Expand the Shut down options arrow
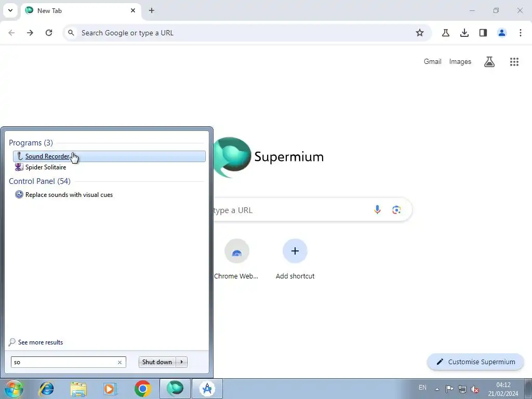532x399 pixels. pyautogui.click(x=182, y=362)
